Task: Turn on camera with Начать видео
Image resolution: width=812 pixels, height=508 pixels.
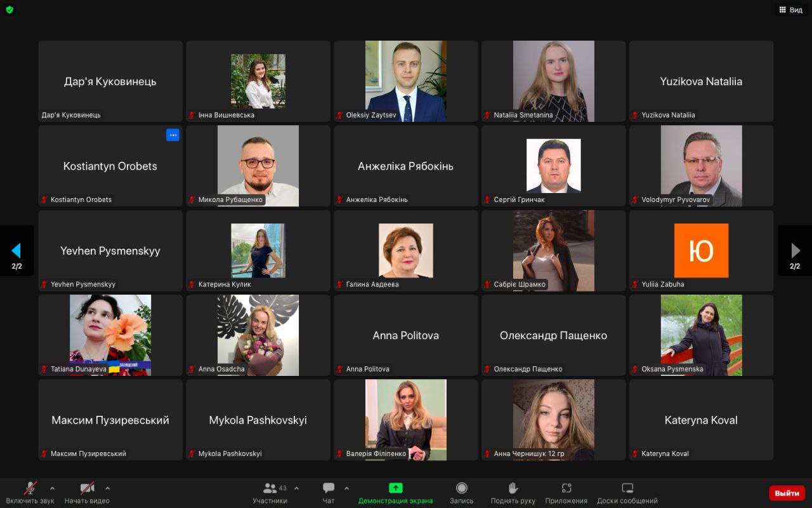Action: tap(87, 493)
